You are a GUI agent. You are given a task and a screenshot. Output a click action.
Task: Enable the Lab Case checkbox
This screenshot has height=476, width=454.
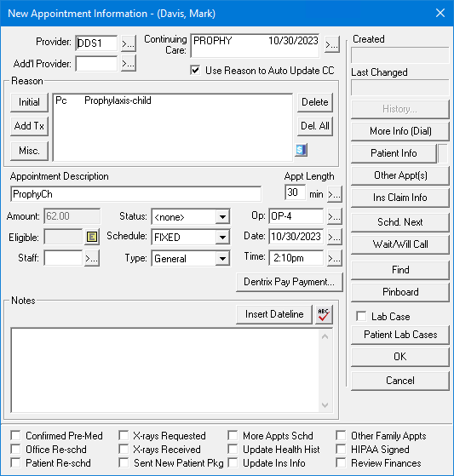click(361, 316)
